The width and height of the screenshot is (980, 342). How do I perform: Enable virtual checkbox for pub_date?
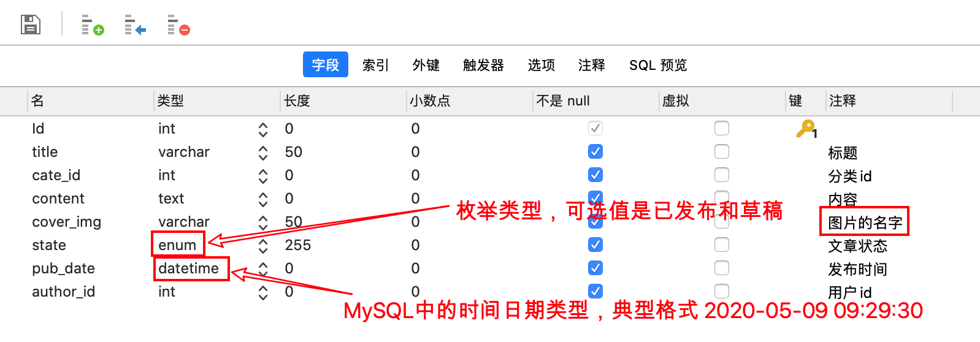click(722, 268)
